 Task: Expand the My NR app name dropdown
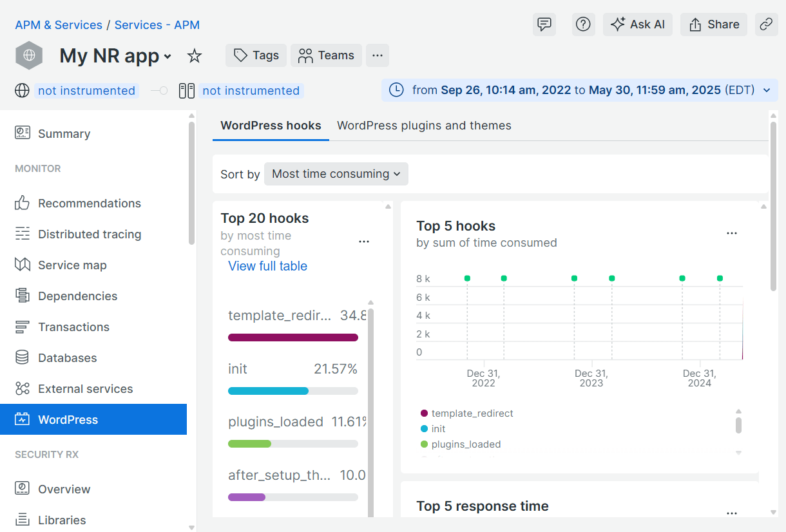[168, 57]
